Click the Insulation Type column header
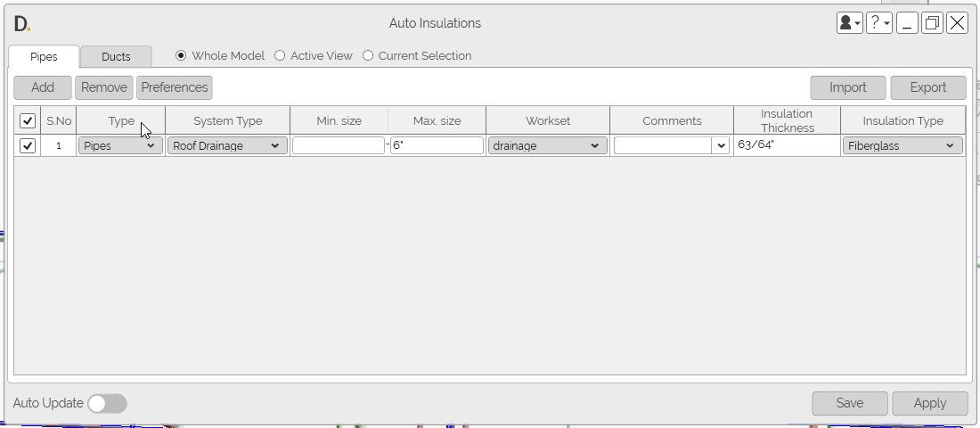This screenshot has height=428, width=980. (x=902, y=120)
